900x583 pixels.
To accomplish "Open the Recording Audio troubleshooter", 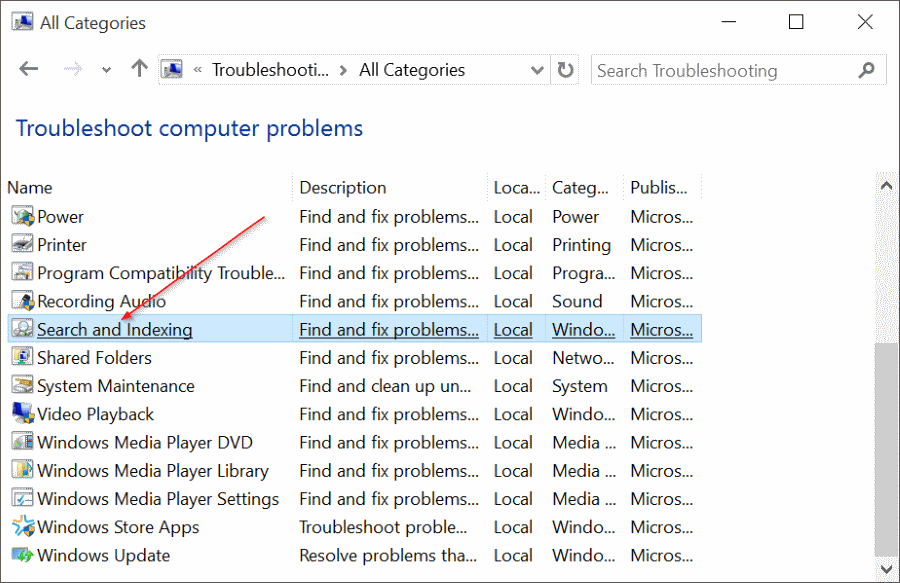I will [102, 301].
